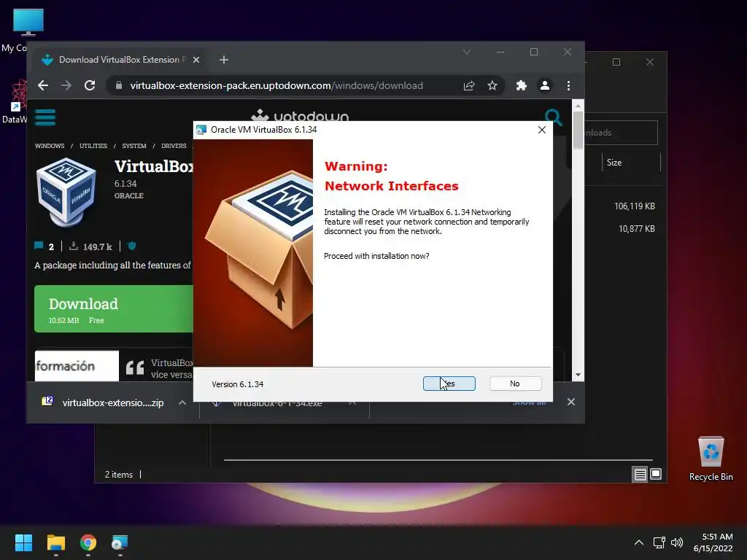The height and width of the screenshot is (560, 747).
Task: Go to WINDOWS breadcrumb
Action: point(50,146)
